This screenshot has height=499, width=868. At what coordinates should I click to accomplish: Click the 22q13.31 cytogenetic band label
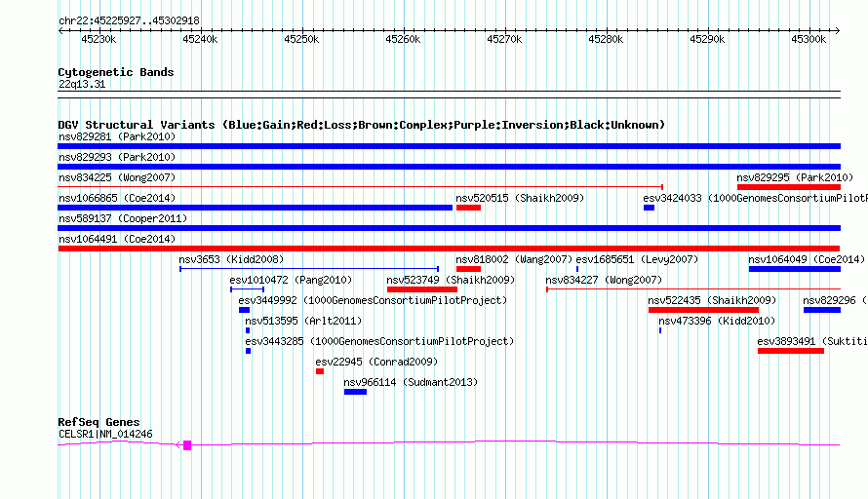pyautogui.click(x=82, y=84)
